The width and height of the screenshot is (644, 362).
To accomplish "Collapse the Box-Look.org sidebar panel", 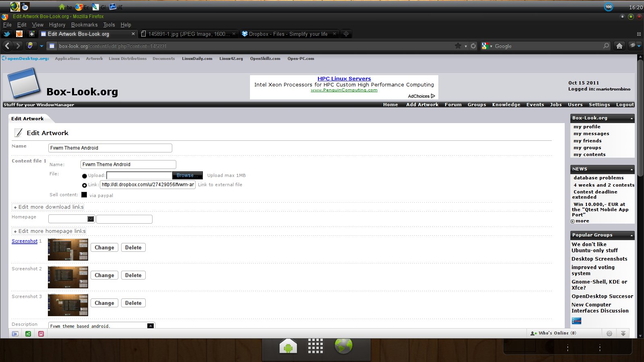I will point(632,119).
